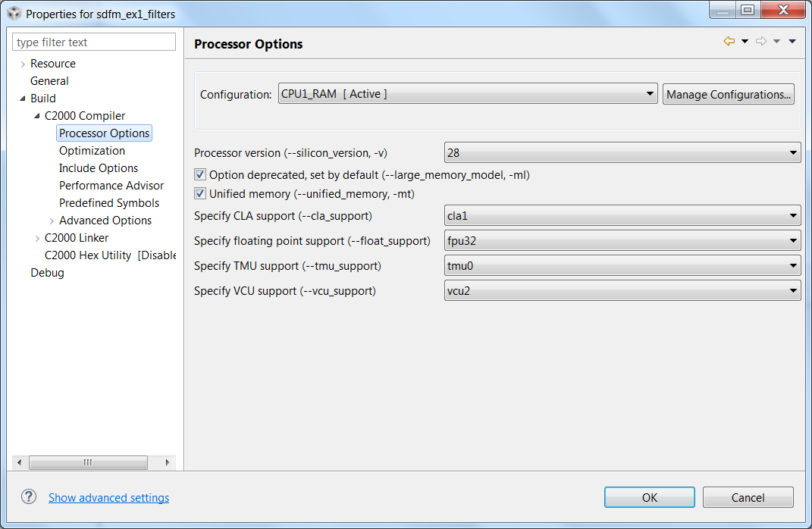The height and width of the screenshot is (529, 812).
Task: Click the properties window title icon
Action: (x=14, y=14)
